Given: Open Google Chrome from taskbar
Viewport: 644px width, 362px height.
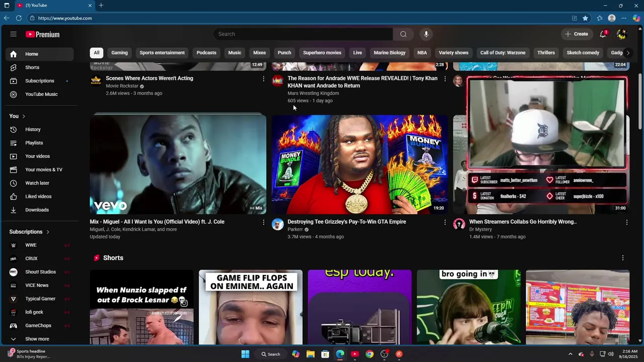Looking at the screenshot, I should coord(370,354).
